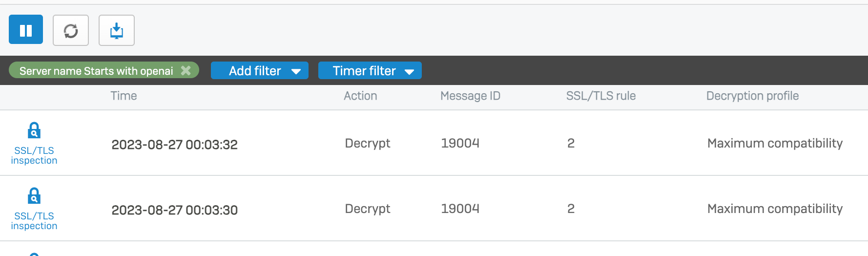
Task: Click the Action column header
Action: 360,96
